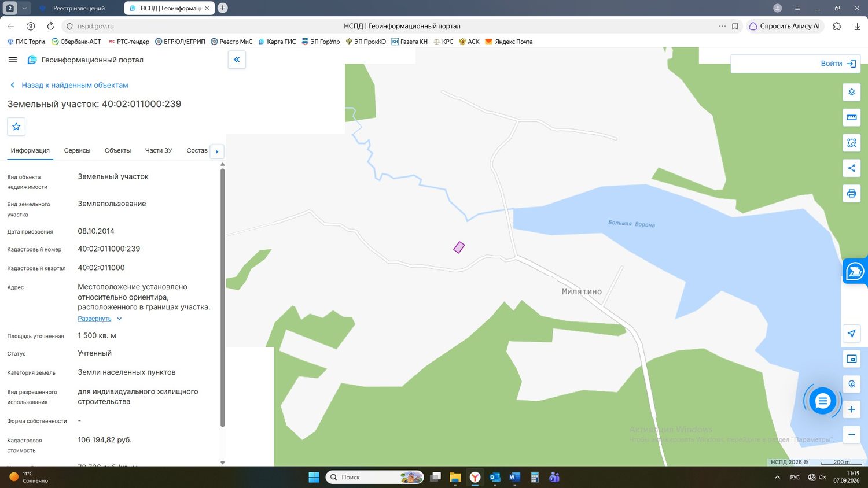Print the map
The width and height of the screenshot is (868, 488).
(851, 193)
